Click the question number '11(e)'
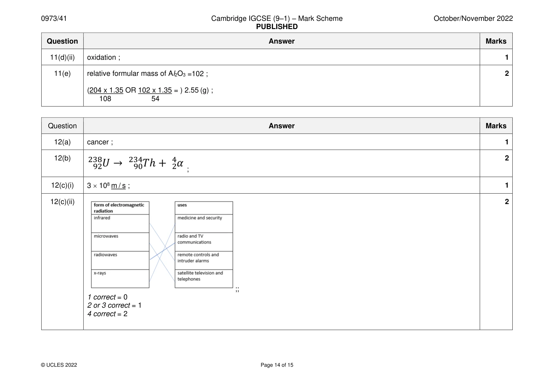Screen dimensions: 554x392 point(62,73)
